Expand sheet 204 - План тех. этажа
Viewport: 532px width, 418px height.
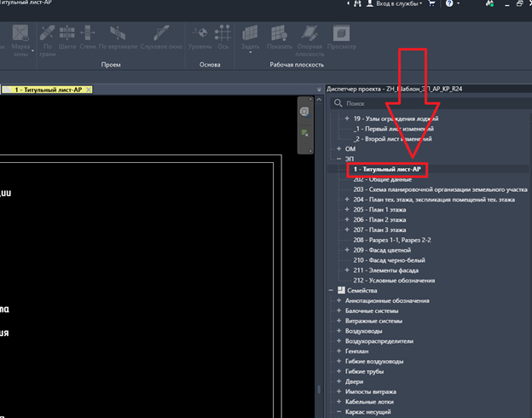(347, 200)
